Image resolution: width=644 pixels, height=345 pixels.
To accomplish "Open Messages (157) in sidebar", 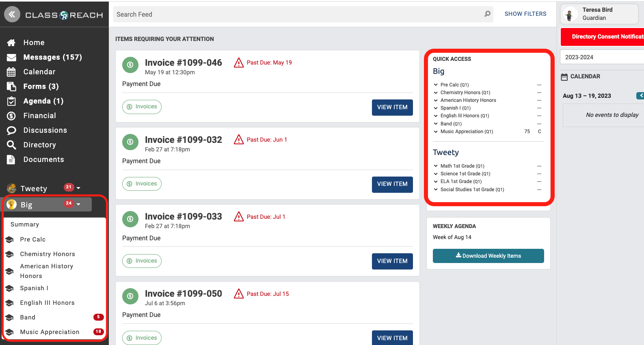I will click(53, 57).
